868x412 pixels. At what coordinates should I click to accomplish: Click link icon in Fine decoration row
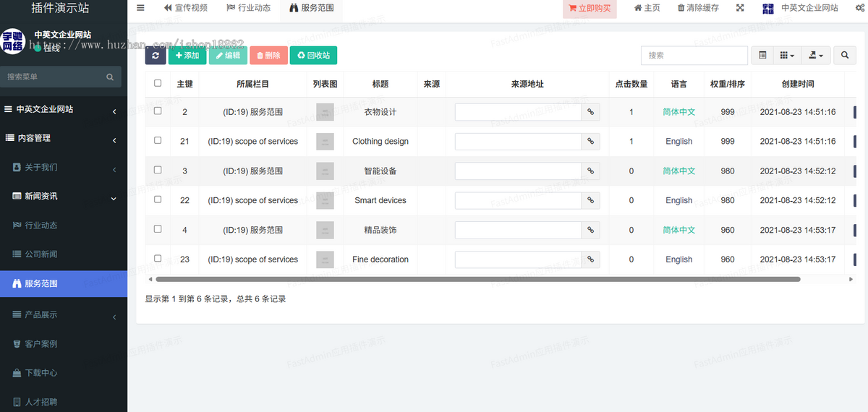click(x=590, y=259)
